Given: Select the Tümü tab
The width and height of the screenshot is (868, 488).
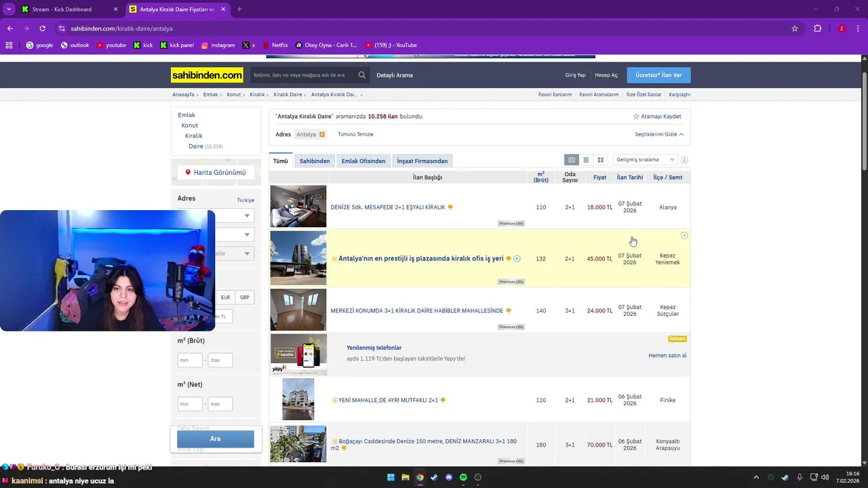Looking at the screenshot, I should (281, 161).
